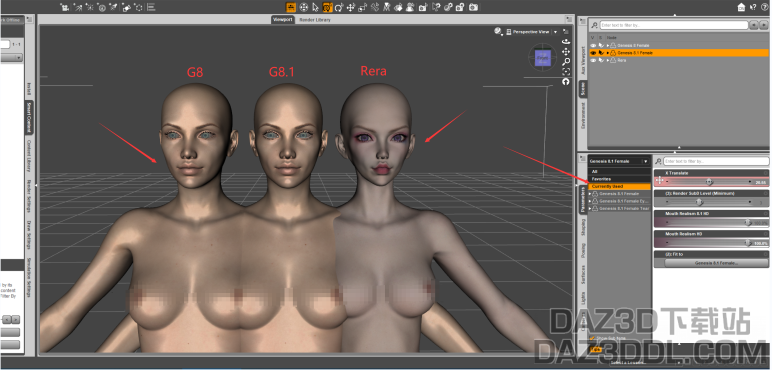Open the Aux Viewport side tab
772x370 pixels.
[x=583, y=61]
